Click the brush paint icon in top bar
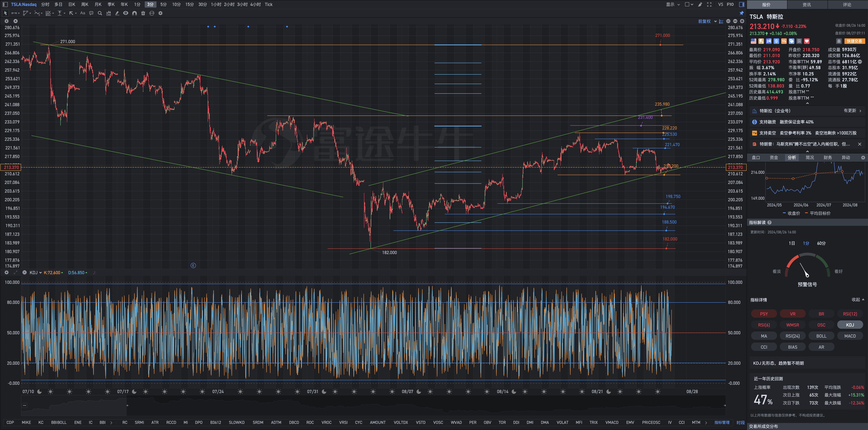This screenshot has width=868, height=430. 700,4
